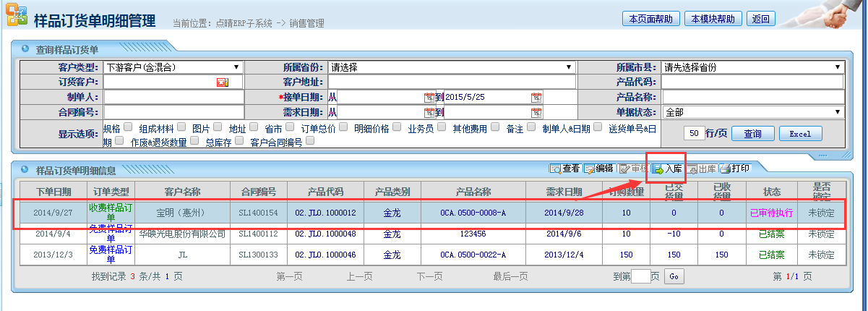The width and height of the screenshot is (868, 311).
Task: Open calendar icon for 接单日期 start date
Action: [x=429, y=98]
